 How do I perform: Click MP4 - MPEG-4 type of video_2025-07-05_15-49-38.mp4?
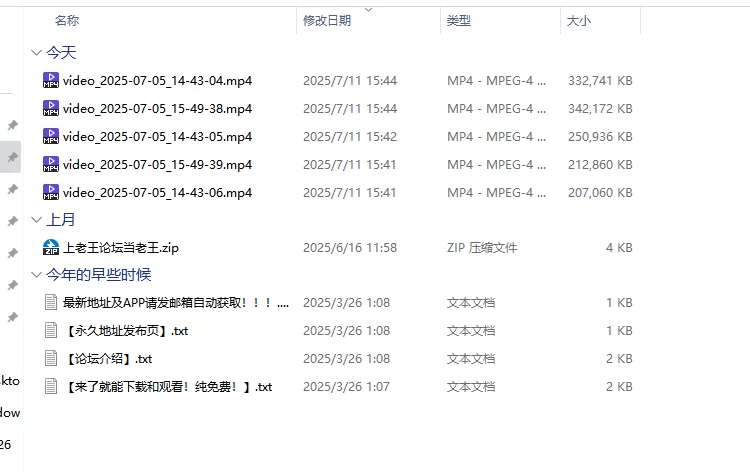tap(496, 109)
